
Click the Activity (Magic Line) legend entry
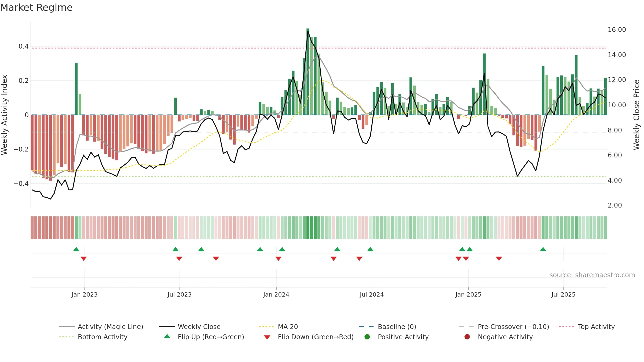tap(101, 327)
